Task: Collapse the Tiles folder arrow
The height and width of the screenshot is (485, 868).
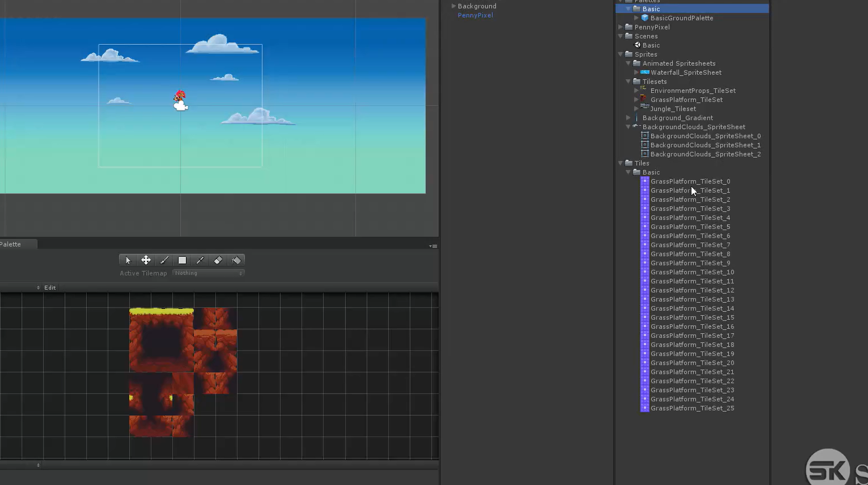Action: point(621,163)
